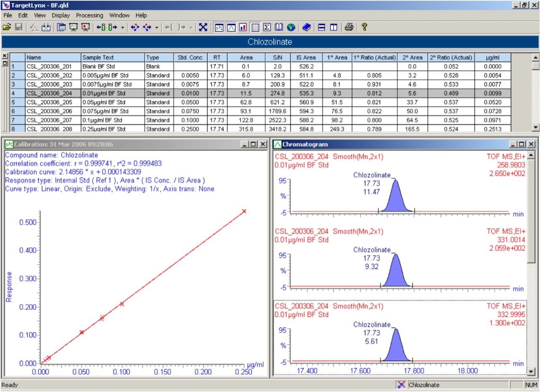Click the Sigma summary toolbar icon
Viewport: 540px width, 392px height.
click(267, 27)
